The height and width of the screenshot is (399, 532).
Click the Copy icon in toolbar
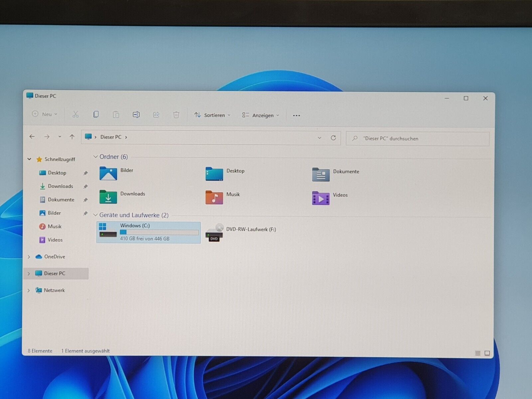(x=96, y=114)
